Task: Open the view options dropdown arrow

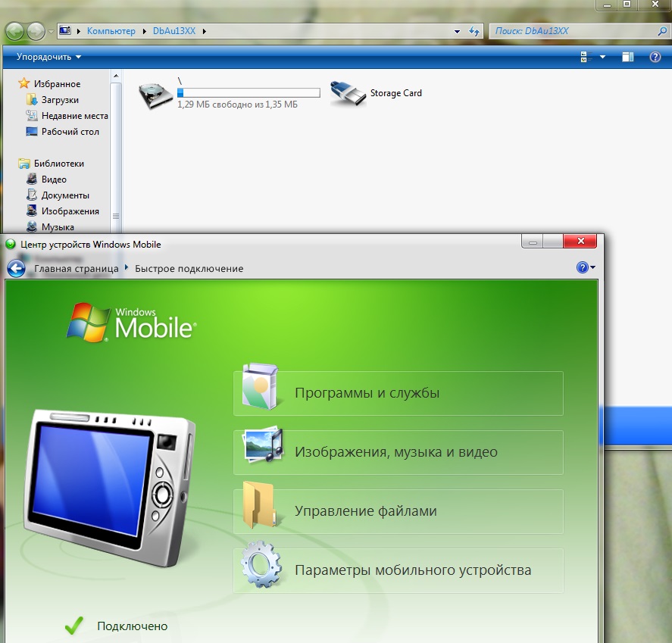Action: pyautogui.click(x=602, y=57)
